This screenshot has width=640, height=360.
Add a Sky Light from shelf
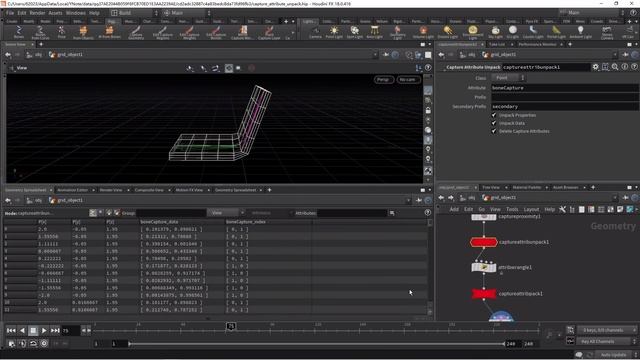click(495, 32)
